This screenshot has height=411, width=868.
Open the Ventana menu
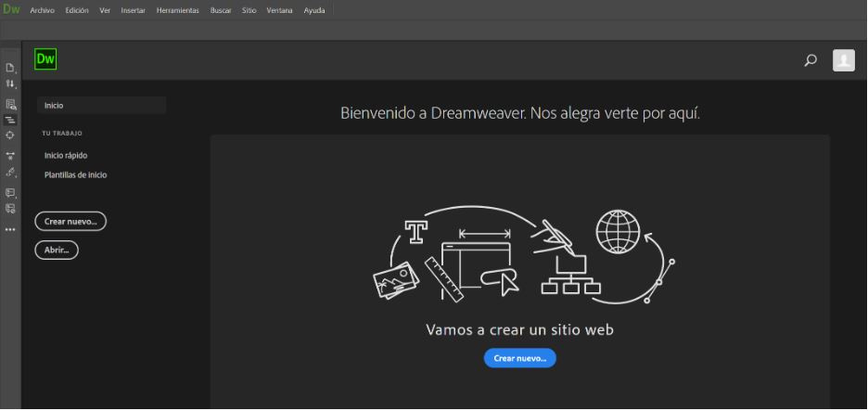[x=279, y=10]
